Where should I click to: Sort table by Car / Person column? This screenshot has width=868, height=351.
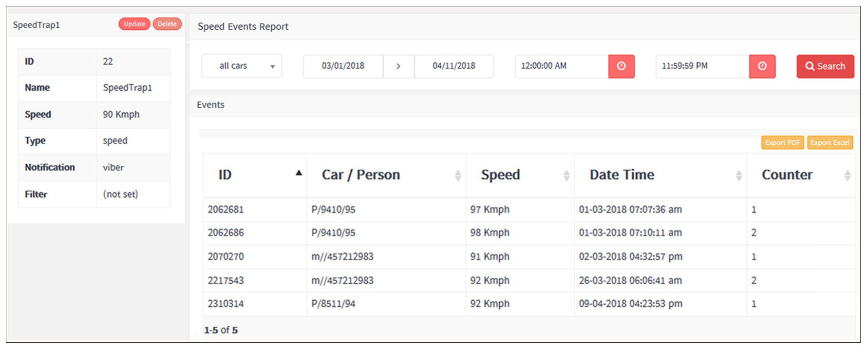coord(457,175)
